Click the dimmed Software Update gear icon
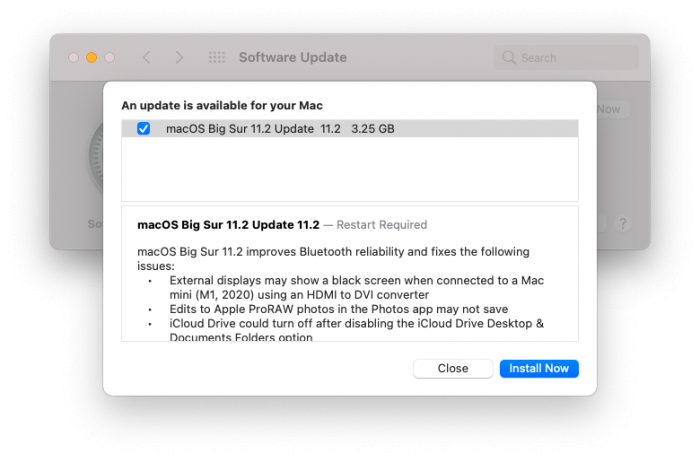This screenshot has height=462, width=700. point(96,160)
